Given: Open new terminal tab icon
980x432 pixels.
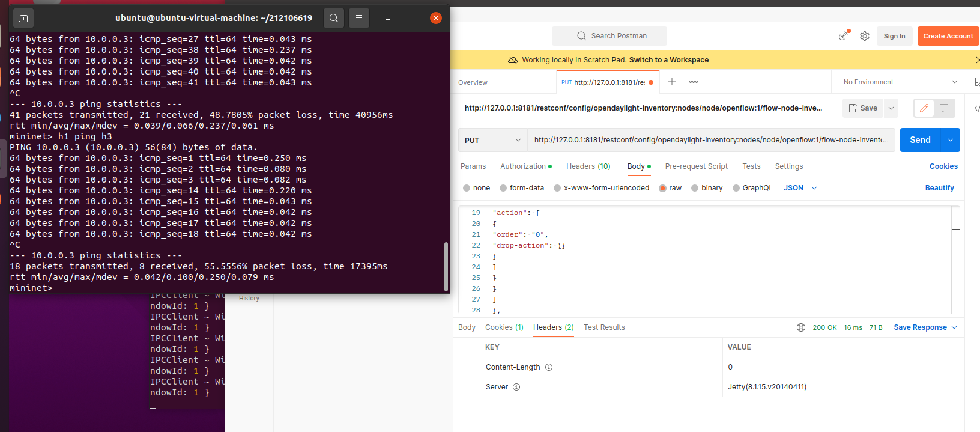Looking at the screenshot, I should [x=23, y=19].
